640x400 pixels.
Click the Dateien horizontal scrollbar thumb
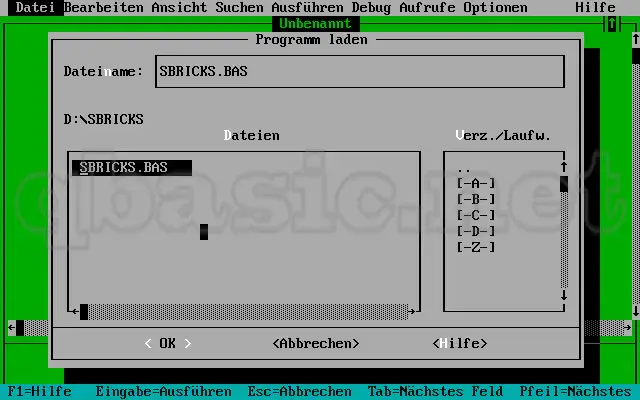coord(84,311)
